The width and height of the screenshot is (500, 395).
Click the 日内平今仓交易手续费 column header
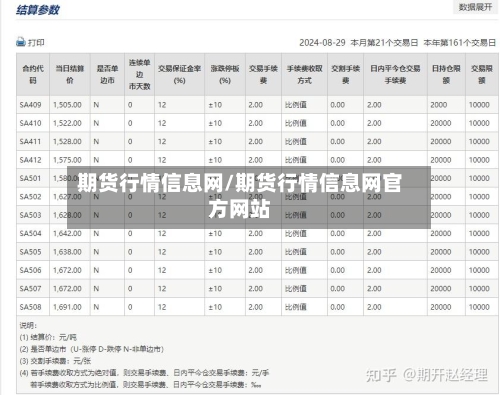pyautogui.click(x=395, y=74)
